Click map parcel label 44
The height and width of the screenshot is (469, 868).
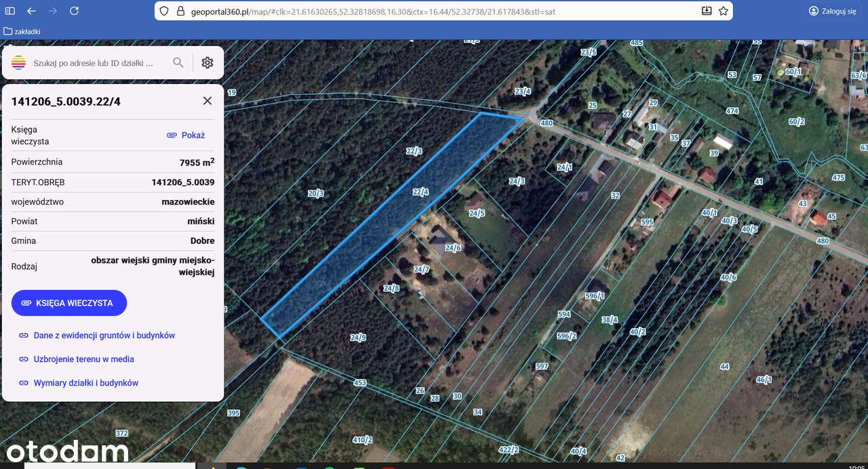[x=725, y=367]
